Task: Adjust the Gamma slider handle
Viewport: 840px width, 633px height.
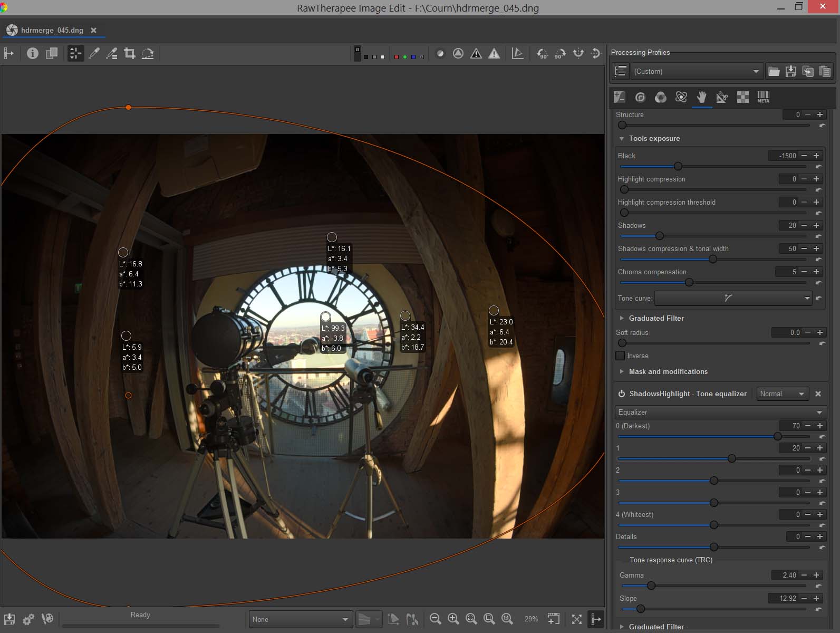Action: coord(651,586)
